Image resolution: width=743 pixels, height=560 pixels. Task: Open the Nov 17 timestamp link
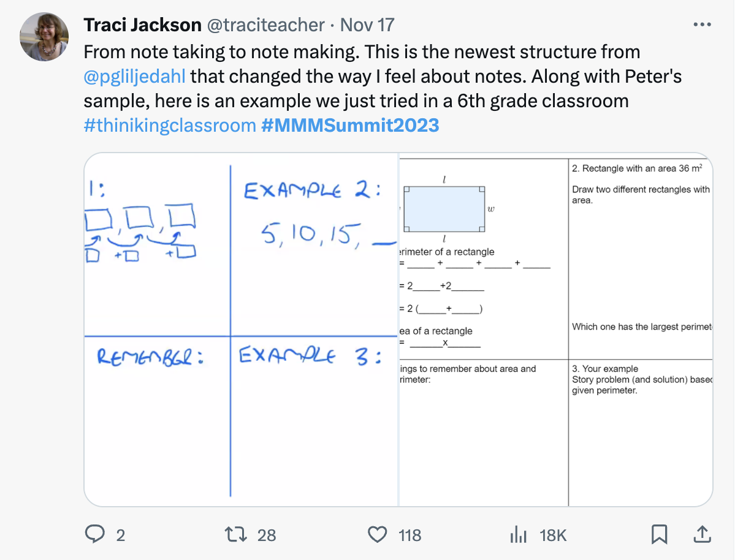(367, 25)
